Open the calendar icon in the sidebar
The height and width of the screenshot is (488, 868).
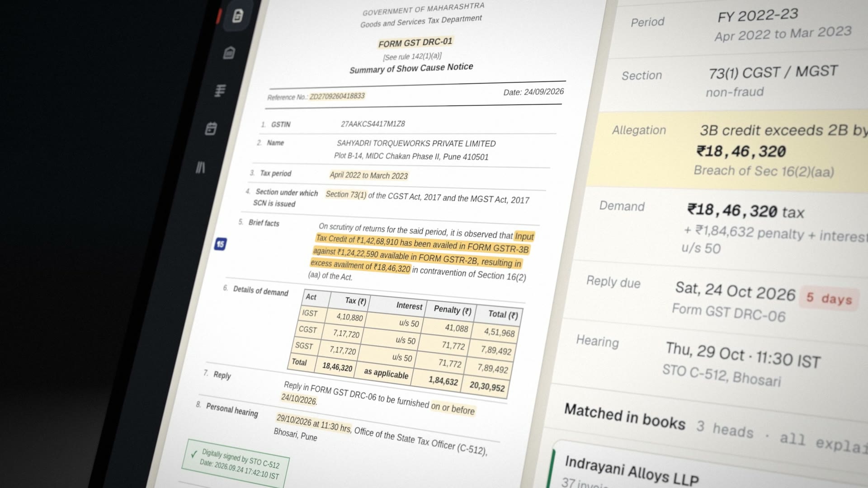pos(211,128)
